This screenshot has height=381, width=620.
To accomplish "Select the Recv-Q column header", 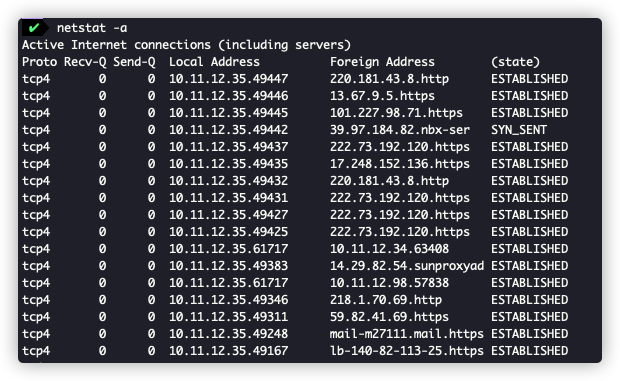I will coord(85,62).
